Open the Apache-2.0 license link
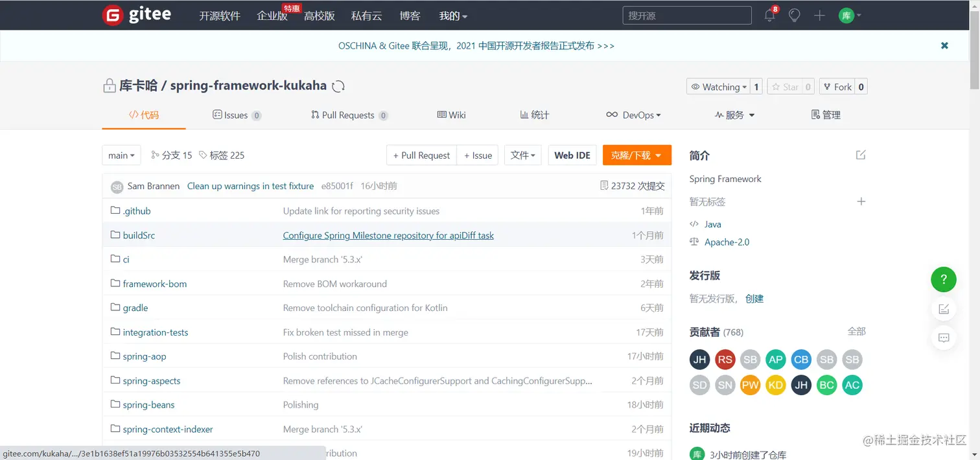Image resolution: width=980 pixels, height=460 pixels. pos(727,242)
